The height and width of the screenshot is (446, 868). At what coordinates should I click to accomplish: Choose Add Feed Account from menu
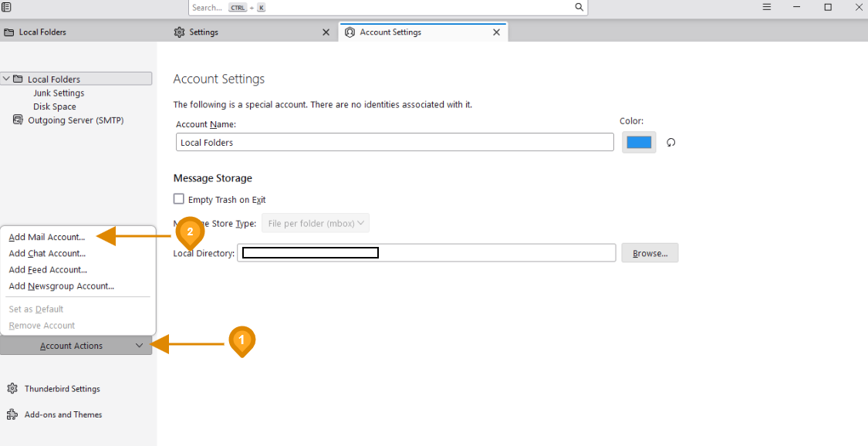pos(48,269)
